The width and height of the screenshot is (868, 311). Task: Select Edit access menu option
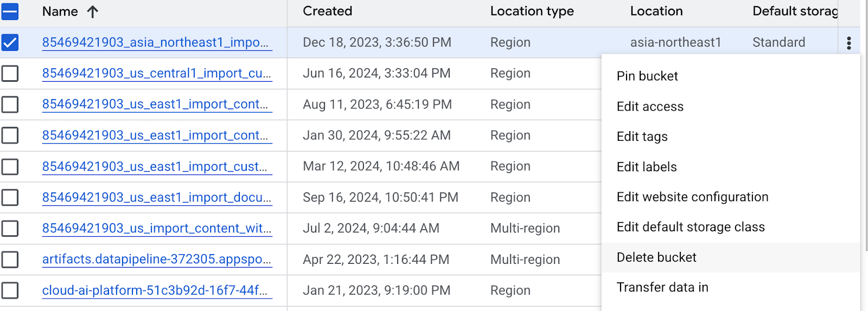tap(650, 107)
